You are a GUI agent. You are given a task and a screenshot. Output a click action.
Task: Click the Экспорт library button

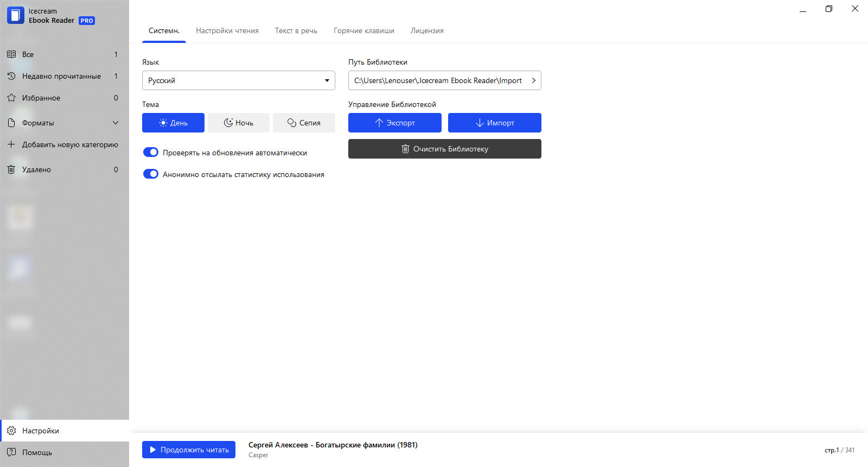[395, 123]
